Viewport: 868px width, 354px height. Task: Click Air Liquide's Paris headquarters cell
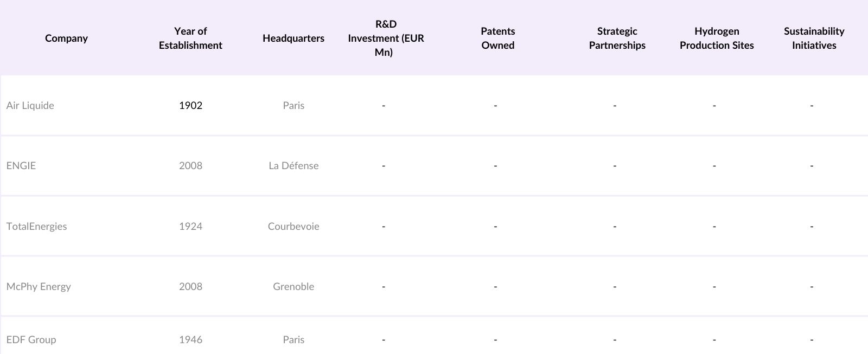(x=293, y=105)
